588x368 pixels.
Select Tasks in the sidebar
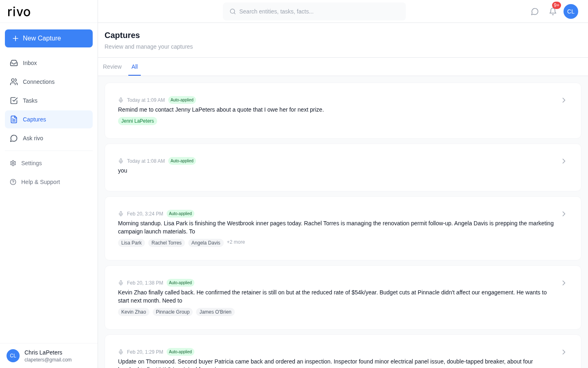[x=30, y=101]
